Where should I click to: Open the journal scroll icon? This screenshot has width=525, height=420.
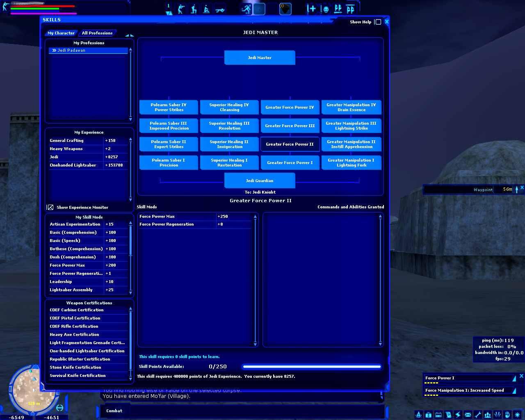coord(448,415)
